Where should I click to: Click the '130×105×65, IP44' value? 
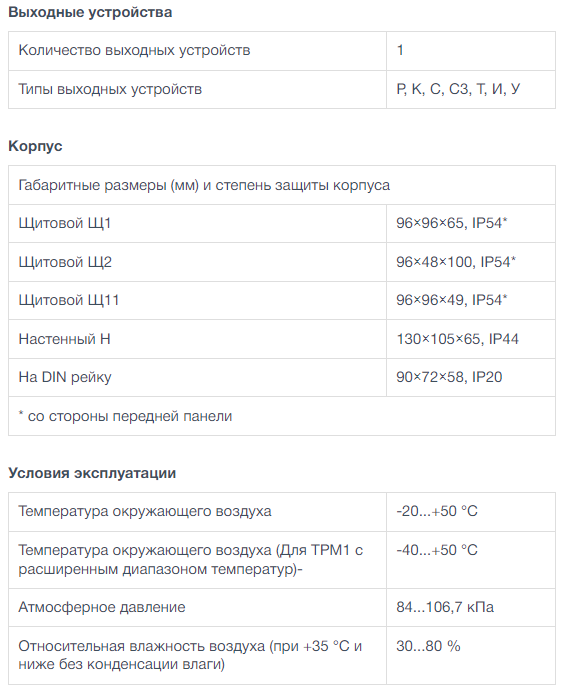tap(457, 339)
